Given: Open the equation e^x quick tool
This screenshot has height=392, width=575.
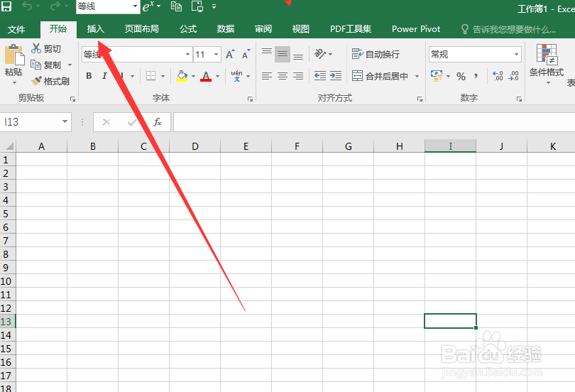Looking at the screenshot, I should [x=148, y=6].
